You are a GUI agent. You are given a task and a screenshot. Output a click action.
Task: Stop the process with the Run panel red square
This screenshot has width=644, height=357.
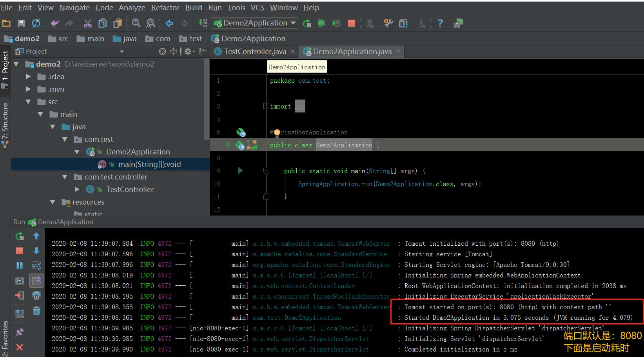click(20, 251)
